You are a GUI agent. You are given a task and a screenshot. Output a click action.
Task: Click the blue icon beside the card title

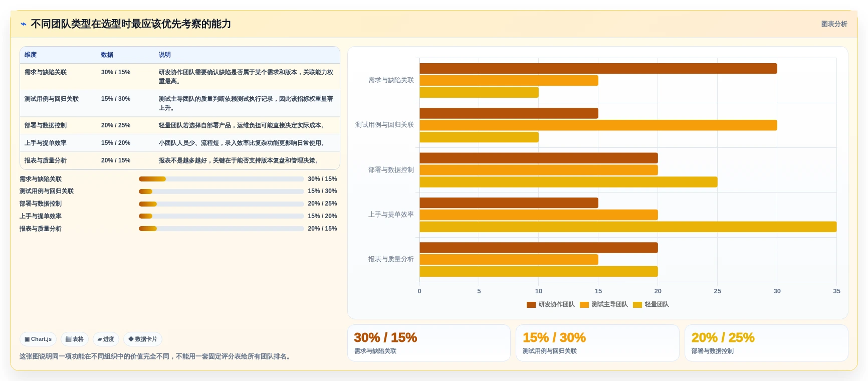pyautogui.click(x=24, y=24)
